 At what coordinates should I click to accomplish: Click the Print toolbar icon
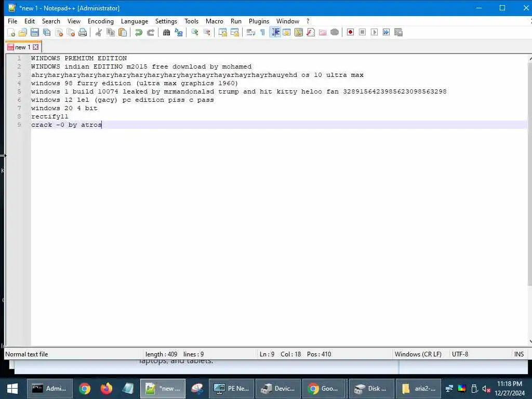point(83,32)
